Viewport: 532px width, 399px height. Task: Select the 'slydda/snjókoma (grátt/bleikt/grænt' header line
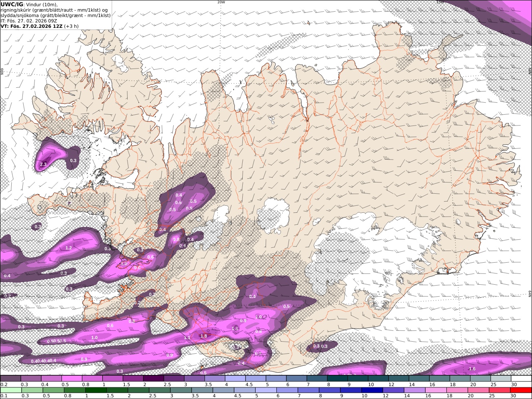tap(56, 15)
